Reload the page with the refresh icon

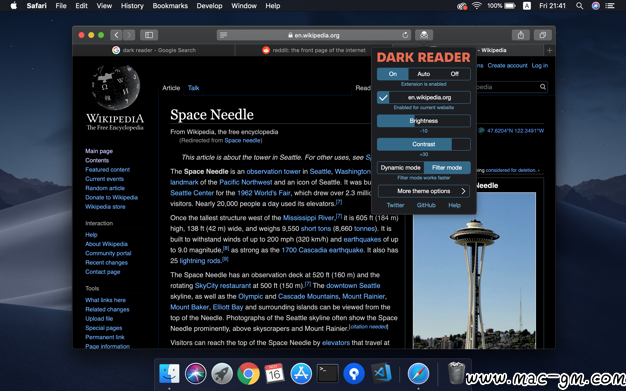tap(405, 35)
